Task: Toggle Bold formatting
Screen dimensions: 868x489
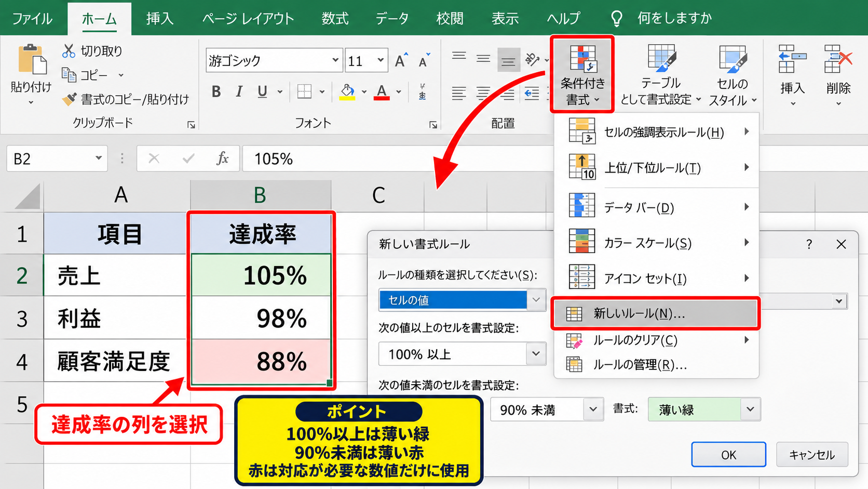Action: point(216,92)
